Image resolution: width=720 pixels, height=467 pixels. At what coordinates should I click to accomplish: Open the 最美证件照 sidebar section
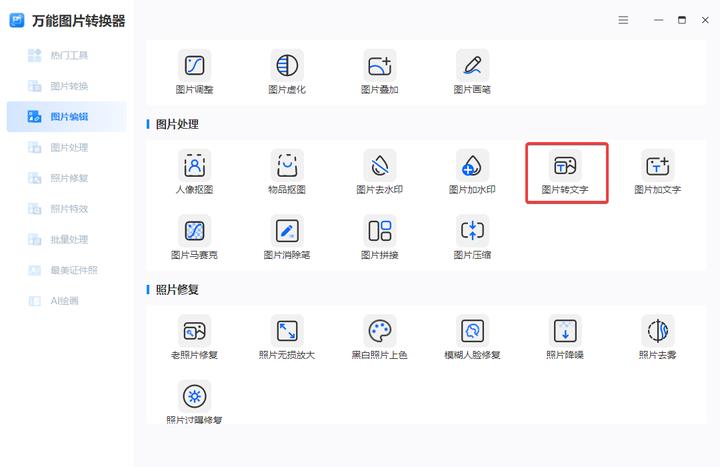[68, 270]
